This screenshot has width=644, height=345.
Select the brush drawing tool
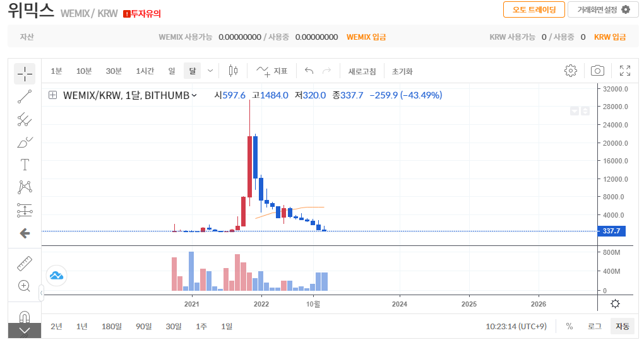pyautogui.click(x=25, y=143)
